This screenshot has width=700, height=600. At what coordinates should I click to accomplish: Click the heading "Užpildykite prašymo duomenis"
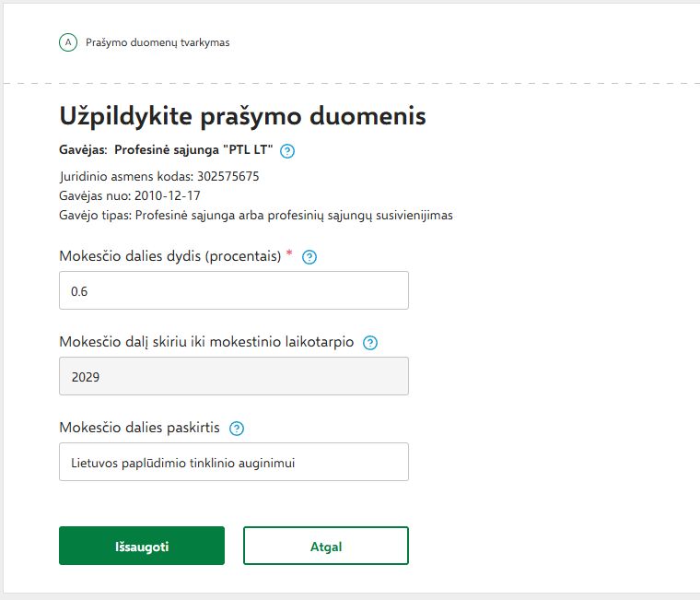(x=242, y=116)
